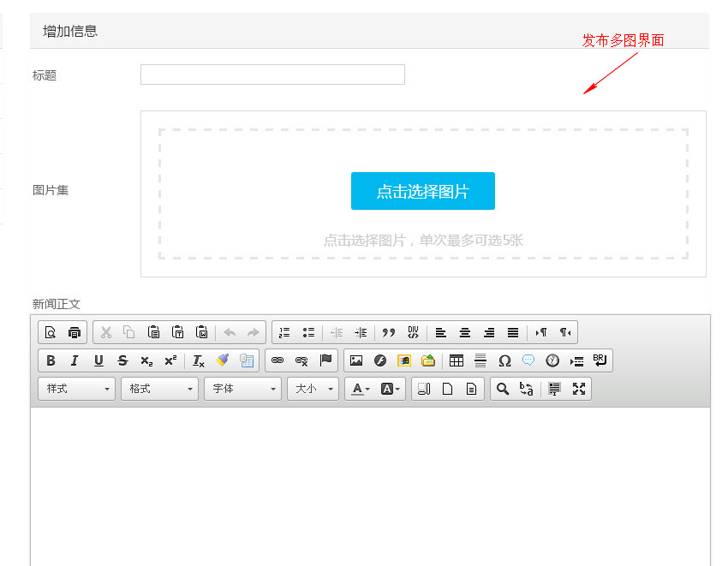Align text to the right
Viewport: 728px width, 566px height.
489,332
